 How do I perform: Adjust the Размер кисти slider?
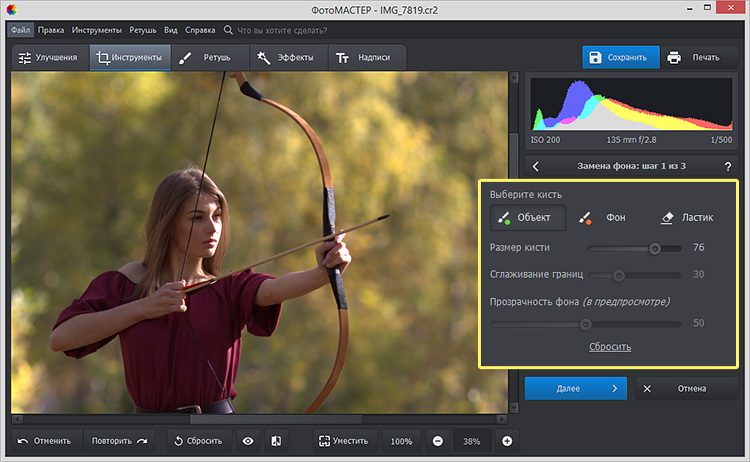pos(655,247)
